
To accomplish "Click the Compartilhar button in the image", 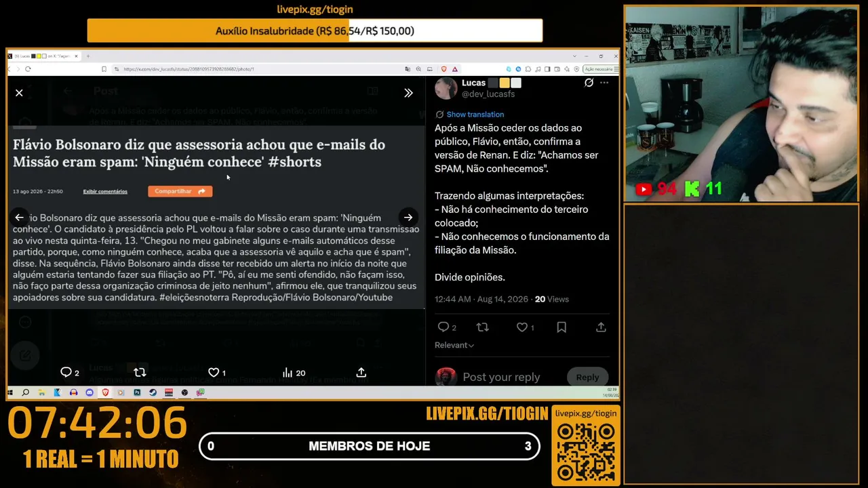I will (180, 191).
